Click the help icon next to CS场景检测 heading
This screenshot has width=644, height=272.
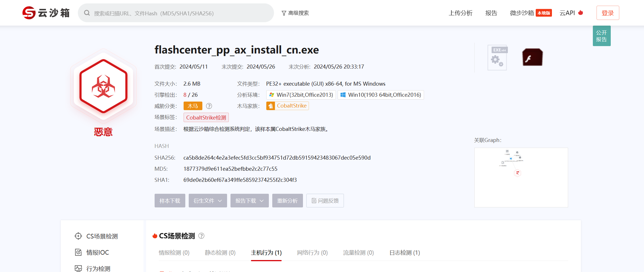[x=201, y=236]
